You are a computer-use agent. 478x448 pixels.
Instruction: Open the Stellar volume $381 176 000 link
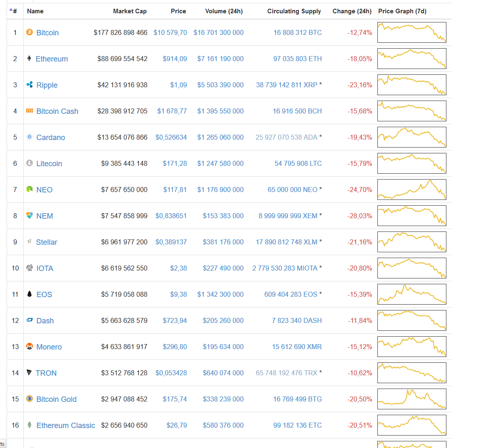[x=223, y=242]
